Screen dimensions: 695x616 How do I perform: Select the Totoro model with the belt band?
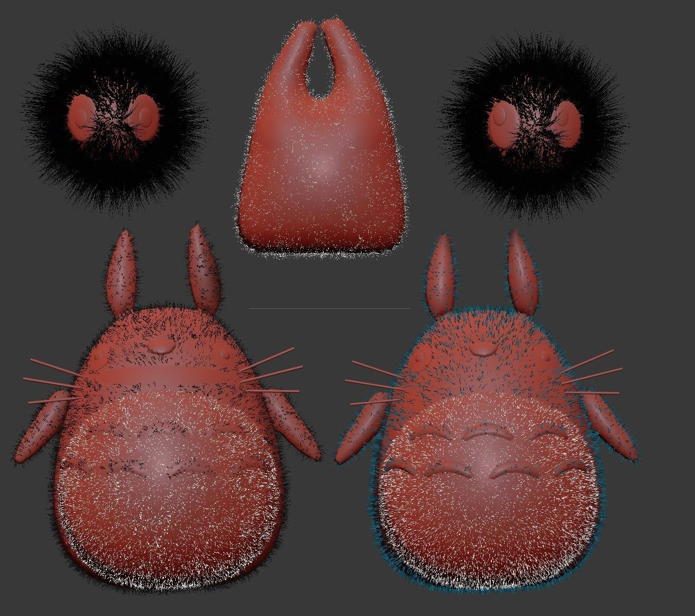point(166,407)
